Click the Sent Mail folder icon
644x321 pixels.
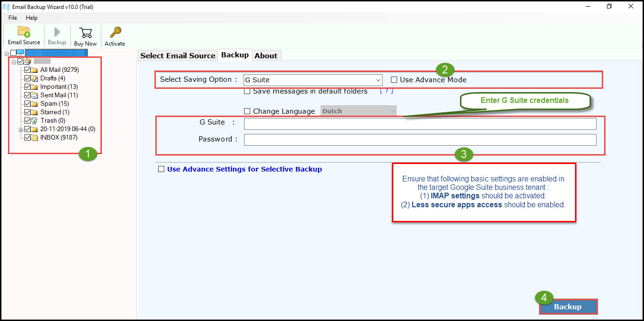(x=35, y=95)
